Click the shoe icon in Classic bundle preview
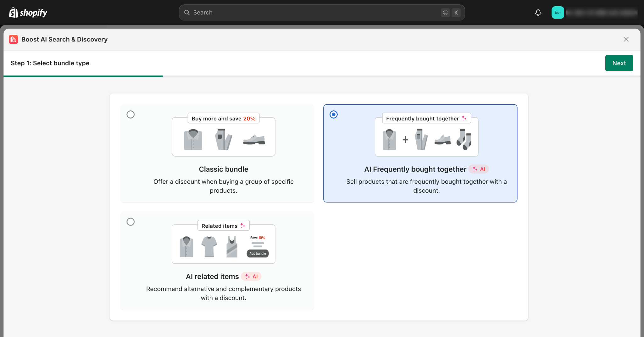644x337 pixels. [x=254, y=140]
